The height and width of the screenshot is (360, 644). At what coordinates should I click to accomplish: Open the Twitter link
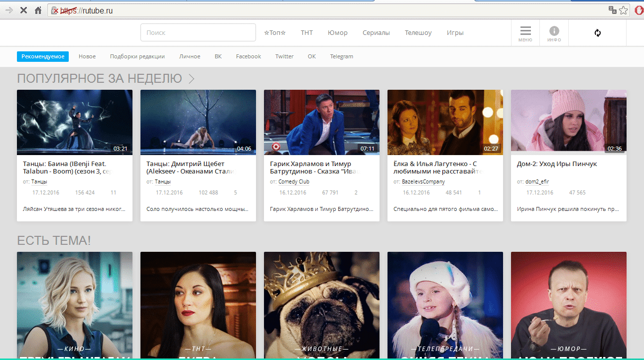coord(284,56)
